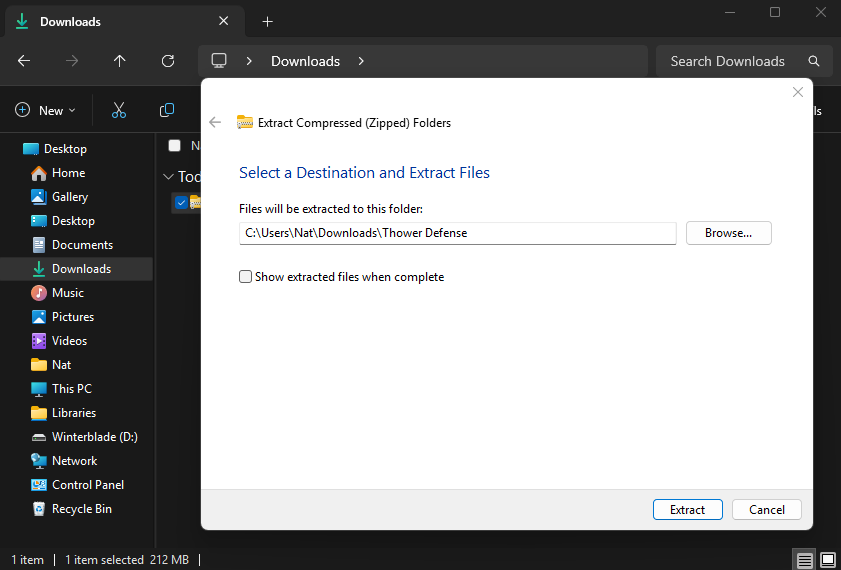Close the Downloads tab
This screenshot has height=570, width=841.
[224, 21]
